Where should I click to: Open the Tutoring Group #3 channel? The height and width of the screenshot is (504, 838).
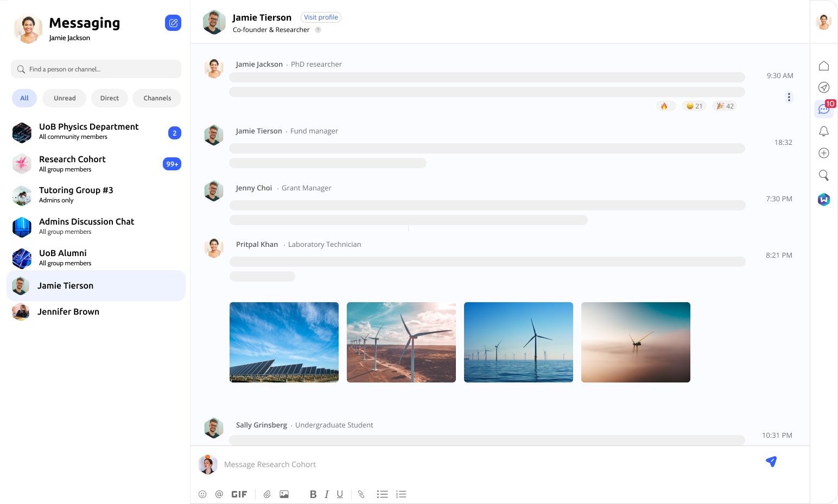[96, 195]
